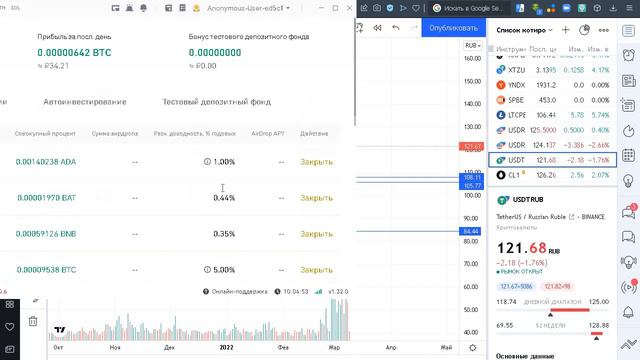Viewport: 640px width, 360px height.
Task: Open the Ideas lightbulb icon in sidebar
Action: pyautogui.click(x=629, y=180)
